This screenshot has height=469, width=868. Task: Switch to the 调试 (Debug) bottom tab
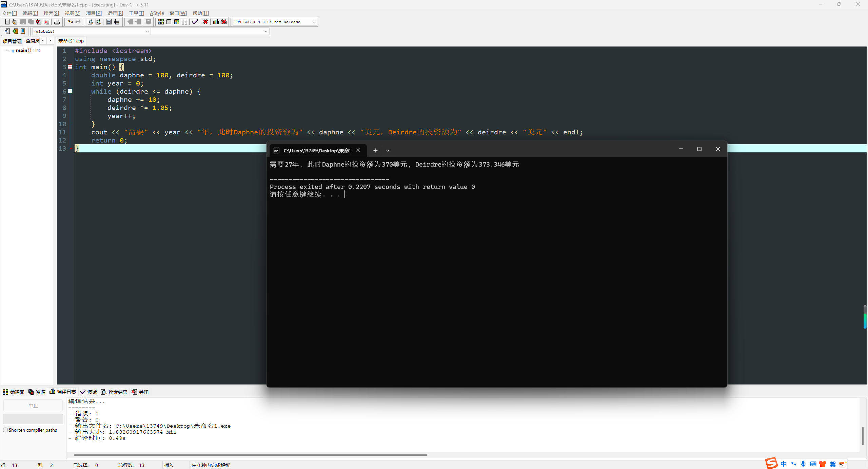click(89, 392)
